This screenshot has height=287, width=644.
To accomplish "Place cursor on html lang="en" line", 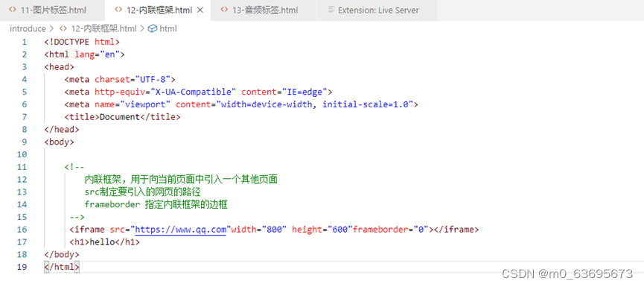I will click(84, 54).
